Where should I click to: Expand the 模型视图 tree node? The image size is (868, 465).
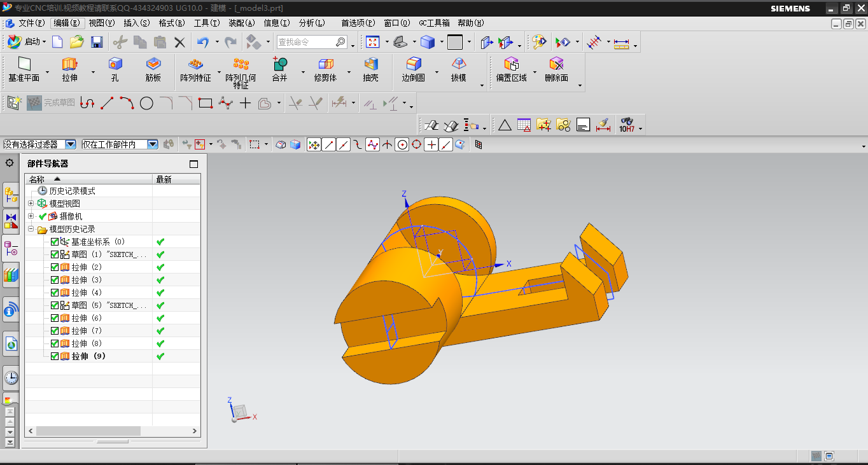click(x=31, y=204)
